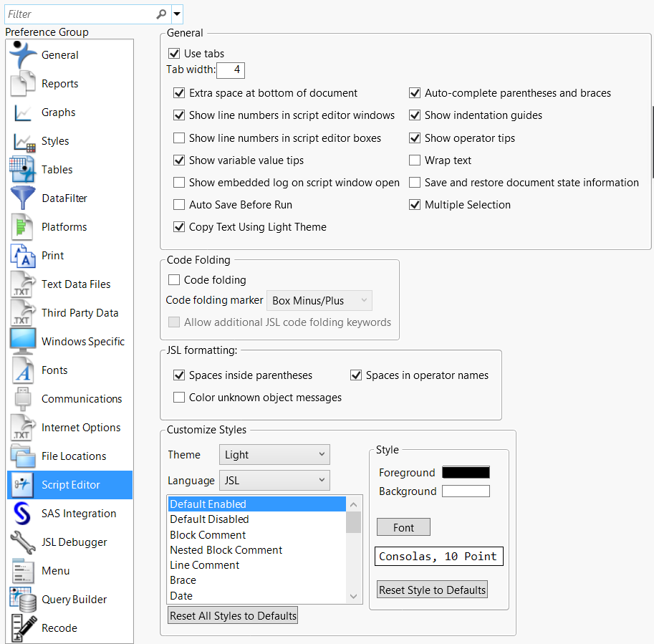Open the Query Builder database icon
Viewport: 654px width, 644px height.
(x=23, y=600)
